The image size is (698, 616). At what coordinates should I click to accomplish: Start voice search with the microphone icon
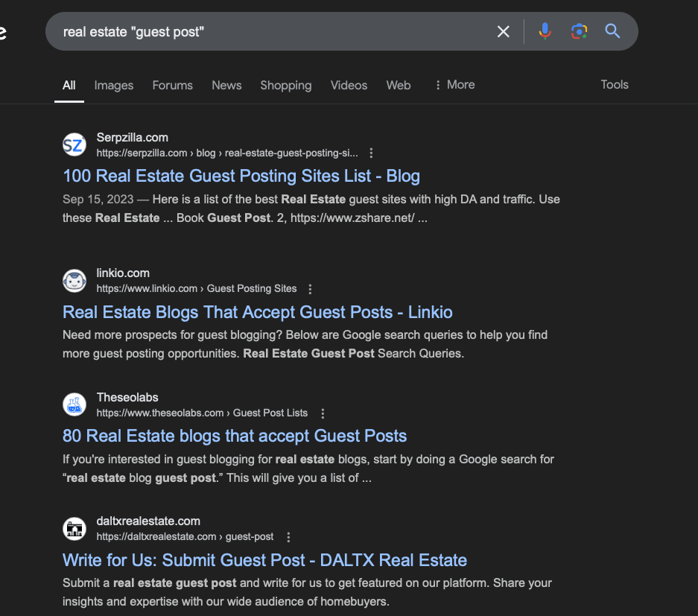coord(545,31)
